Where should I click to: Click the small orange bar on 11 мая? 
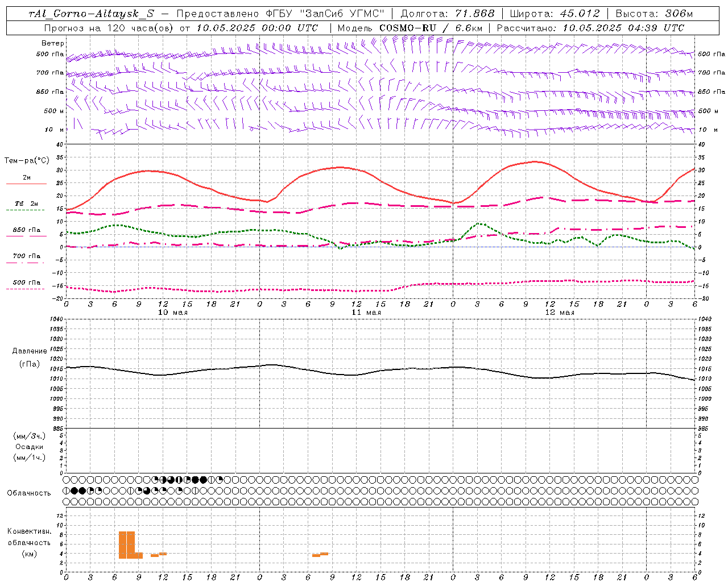pyautogui.click(x=320, y=554)
